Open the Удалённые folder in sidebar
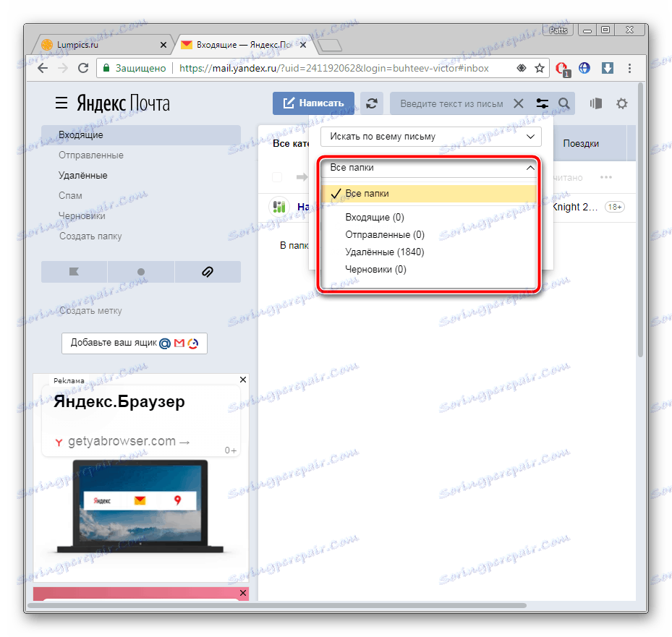Image resolution: width=672 pixels, height=637 pixels. point(83,175)
